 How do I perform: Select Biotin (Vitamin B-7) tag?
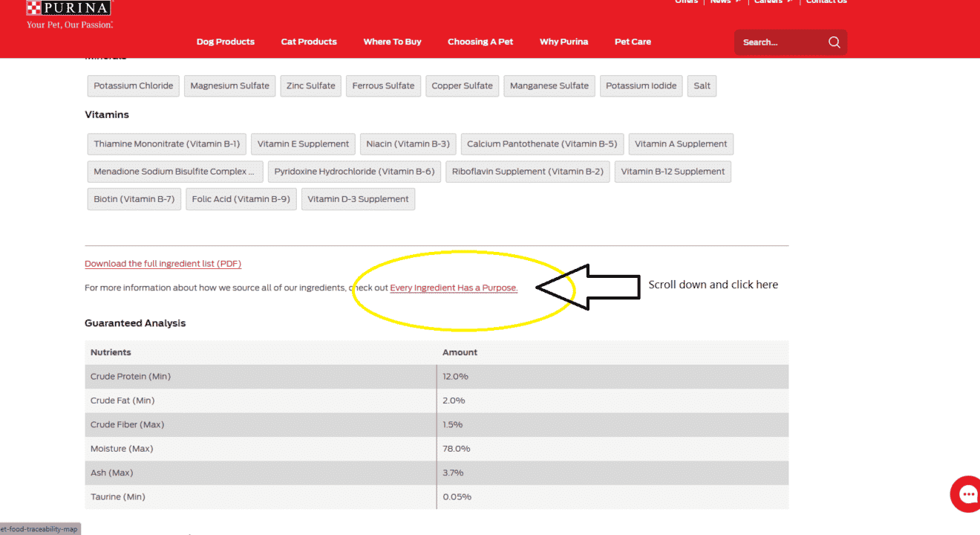point(134,199)
